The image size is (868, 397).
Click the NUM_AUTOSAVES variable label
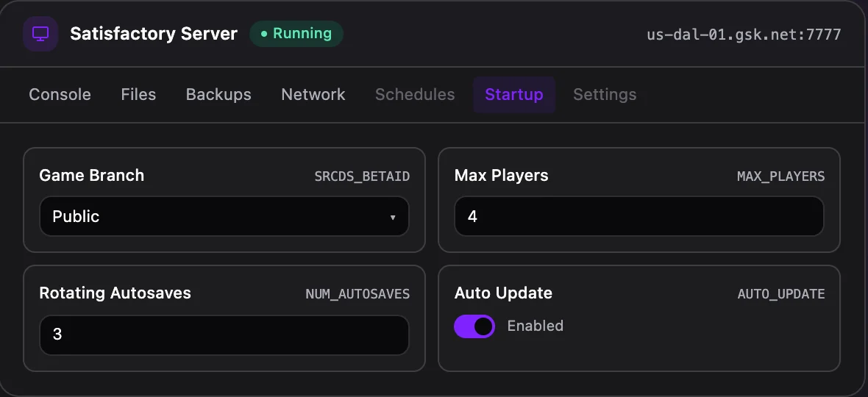coord(357,294)
